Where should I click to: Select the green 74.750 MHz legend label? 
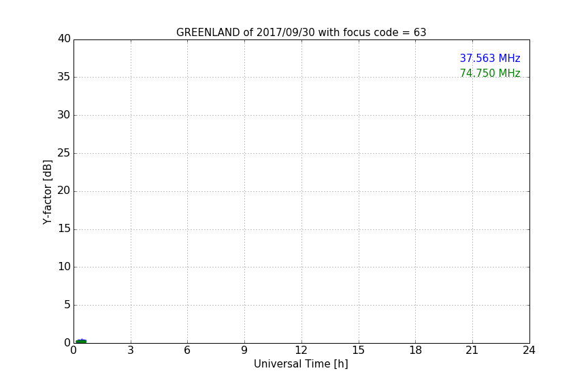coord(490,73)
